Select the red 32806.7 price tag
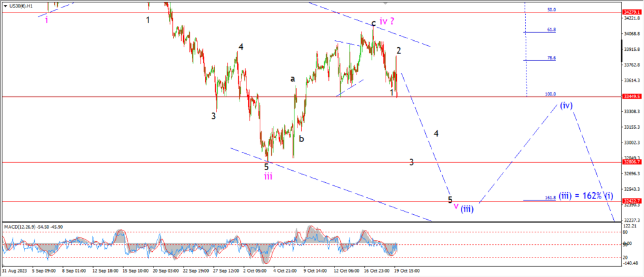 pos(631,162)
